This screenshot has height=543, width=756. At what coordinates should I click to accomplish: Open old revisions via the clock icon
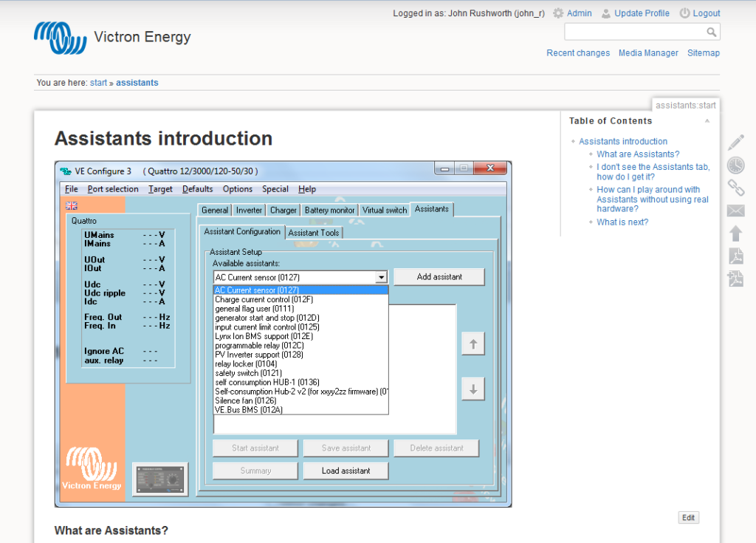pyautogui.click(x=735, y=165)
